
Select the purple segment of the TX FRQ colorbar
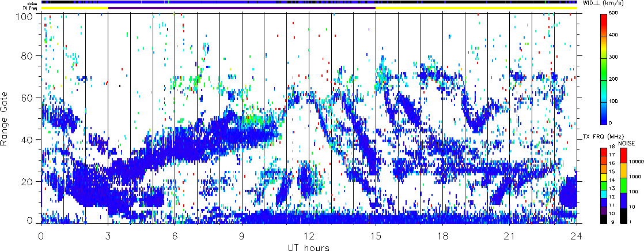pyautogui.click(x=604, y=211)
